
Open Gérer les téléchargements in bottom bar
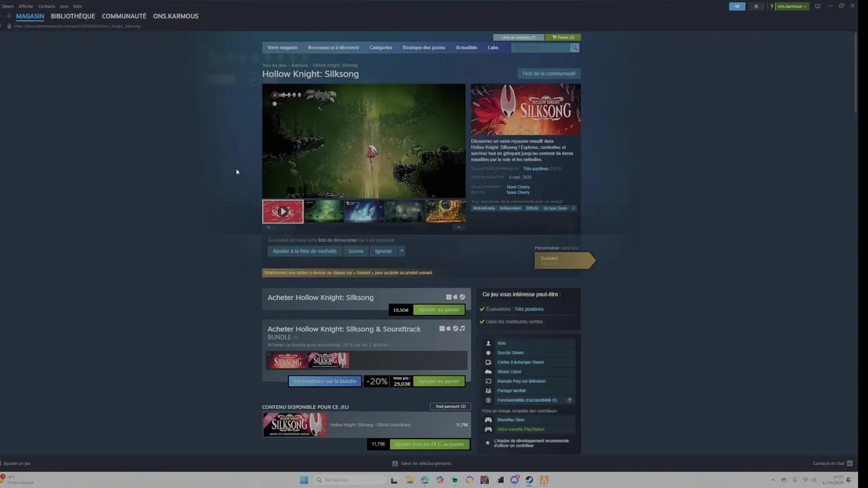click(422, 464)
